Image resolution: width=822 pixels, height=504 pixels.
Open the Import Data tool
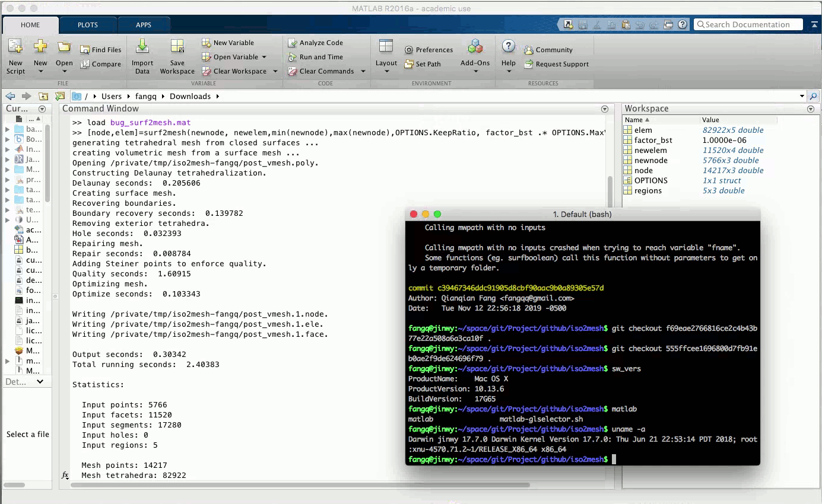[x=142, y=56]
